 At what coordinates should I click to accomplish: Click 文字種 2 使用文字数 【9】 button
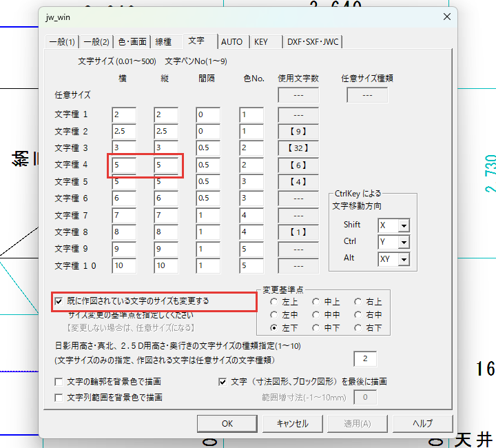pyautogui.click(x=298, y=132)
